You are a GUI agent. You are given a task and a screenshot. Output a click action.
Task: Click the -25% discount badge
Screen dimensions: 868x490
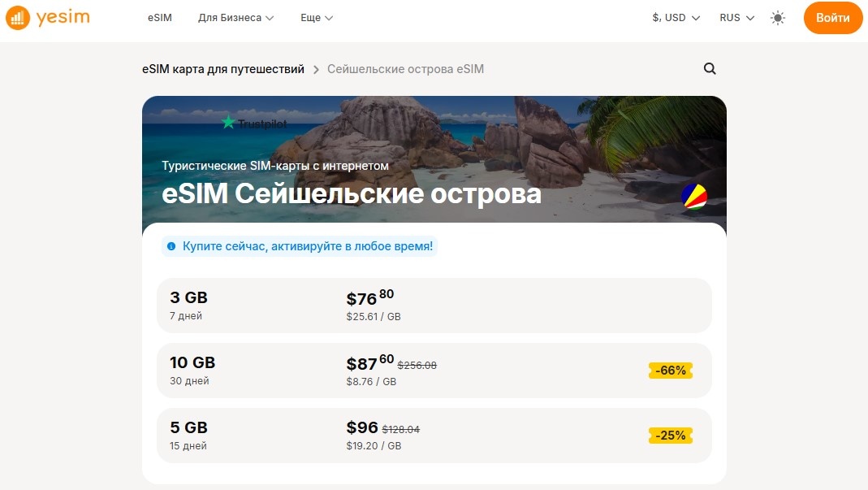tap(670, 436)
